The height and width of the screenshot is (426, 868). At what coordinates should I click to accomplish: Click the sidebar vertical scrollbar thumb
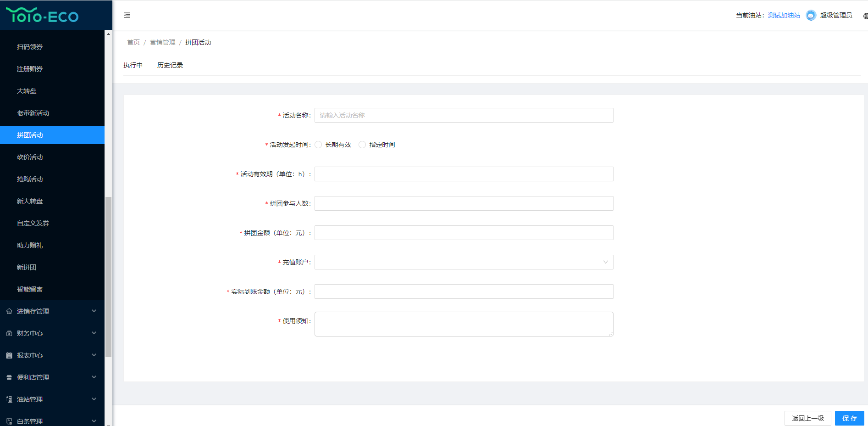click(108, 277)
